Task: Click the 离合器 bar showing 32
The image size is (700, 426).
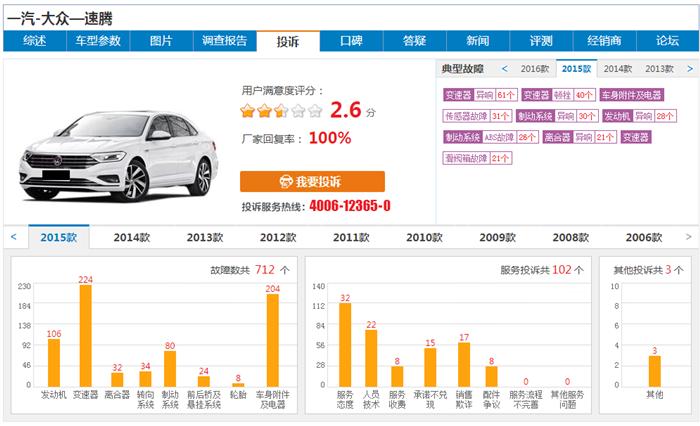Action: point(117,380)
